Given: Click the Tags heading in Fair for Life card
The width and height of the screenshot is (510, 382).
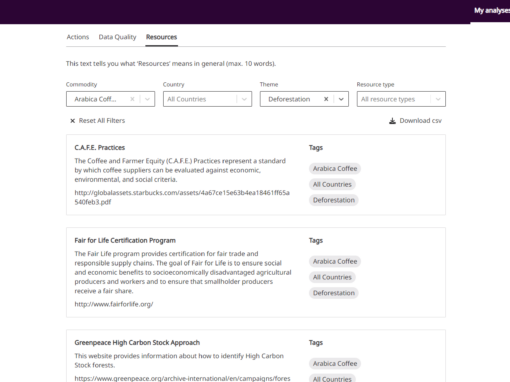Looking at the screenshot, I should click(316, 240).
